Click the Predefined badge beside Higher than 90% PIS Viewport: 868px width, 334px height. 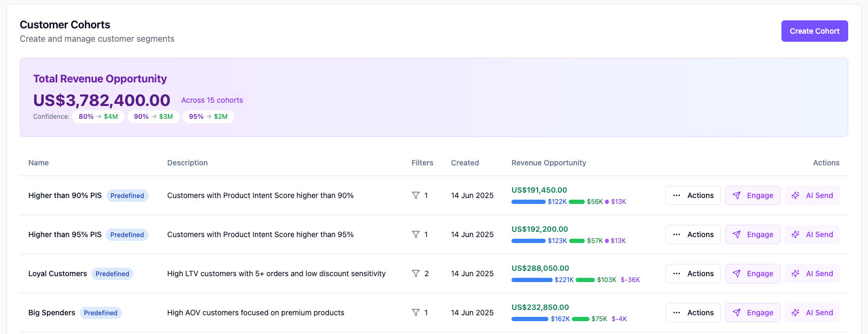127,196
